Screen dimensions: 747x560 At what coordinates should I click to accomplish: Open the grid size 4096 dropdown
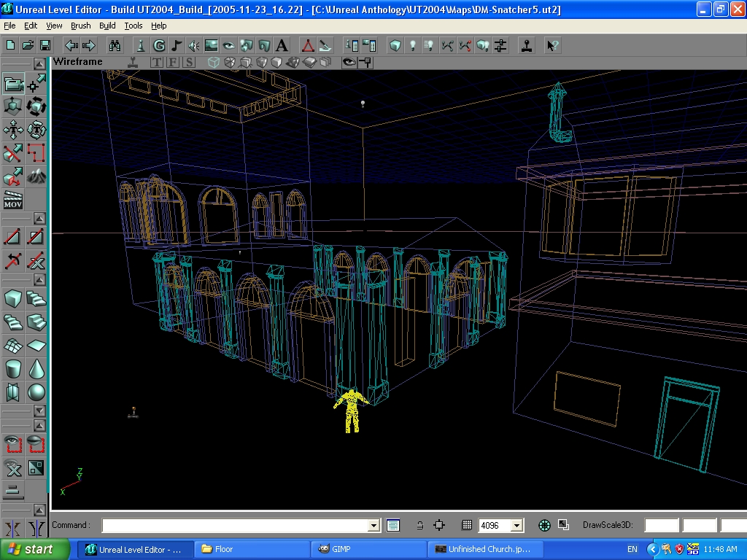[x=517, y=526]
